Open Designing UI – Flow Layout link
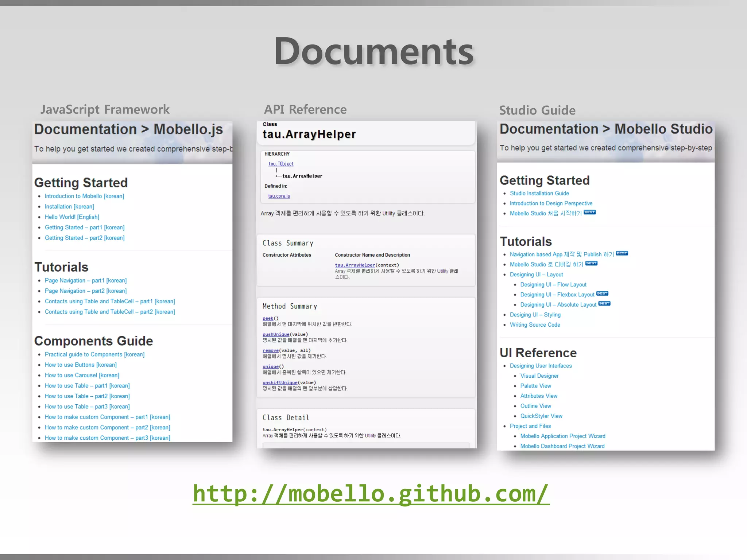Image resolution: width=747 pixels, height=560 pixels. point(553,284)
